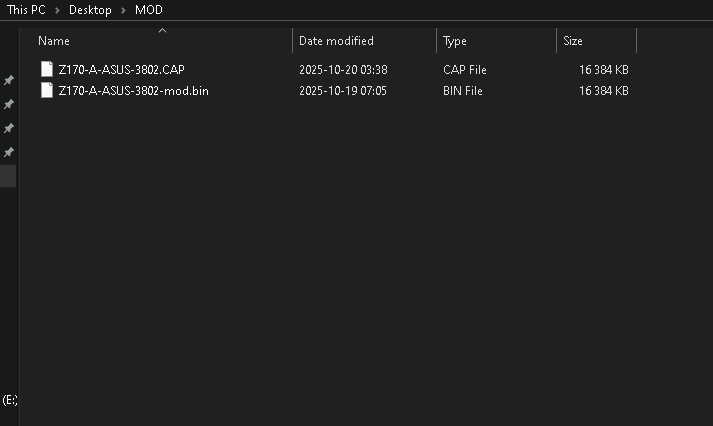Select the highlighted item in navigation pane
Viewport: 713px width, 426px height.
(x=9, y=176)
